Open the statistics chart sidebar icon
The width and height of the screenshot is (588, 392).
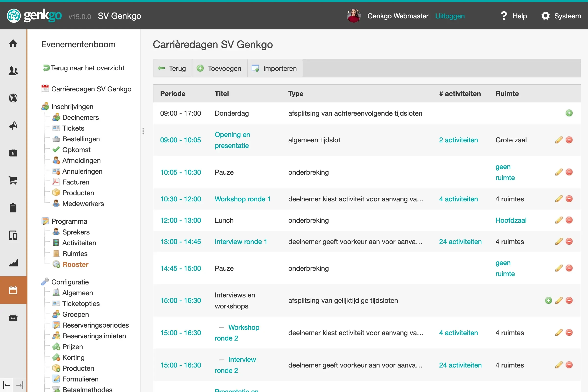click(13, 263)
